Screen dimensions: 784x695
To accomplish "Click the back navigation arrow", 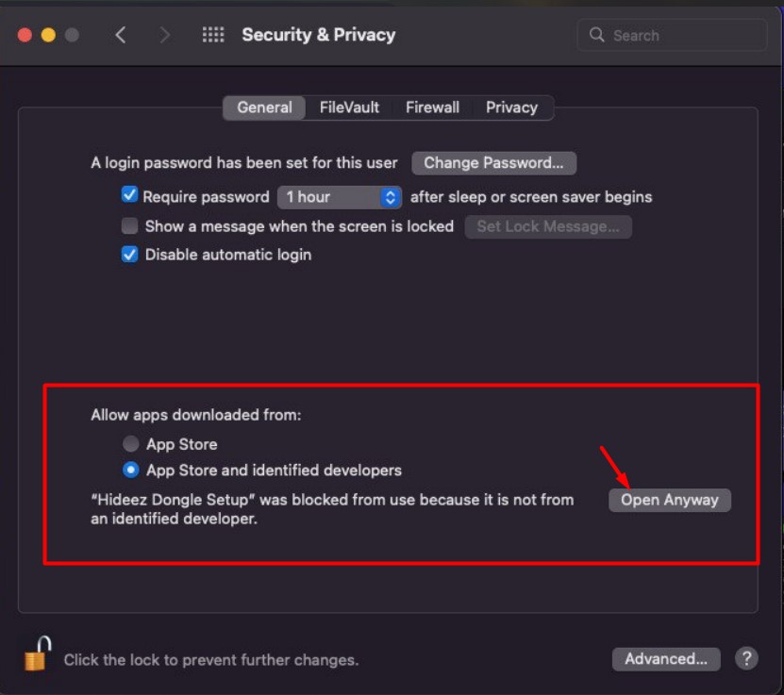I will point(121,35).
